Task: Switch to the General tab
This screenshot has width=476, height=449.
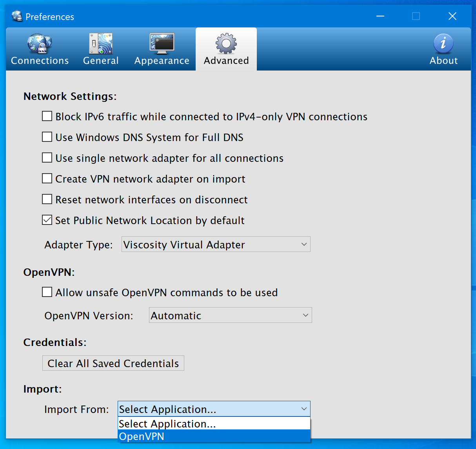Action: [x=101, y=49]
